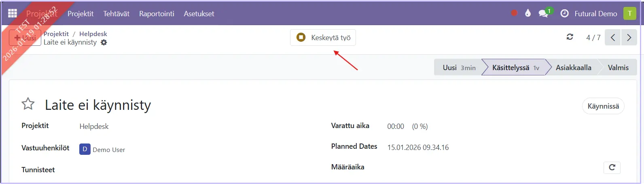
Task: Click the Määräaika date field
Action: pos(485,167)
